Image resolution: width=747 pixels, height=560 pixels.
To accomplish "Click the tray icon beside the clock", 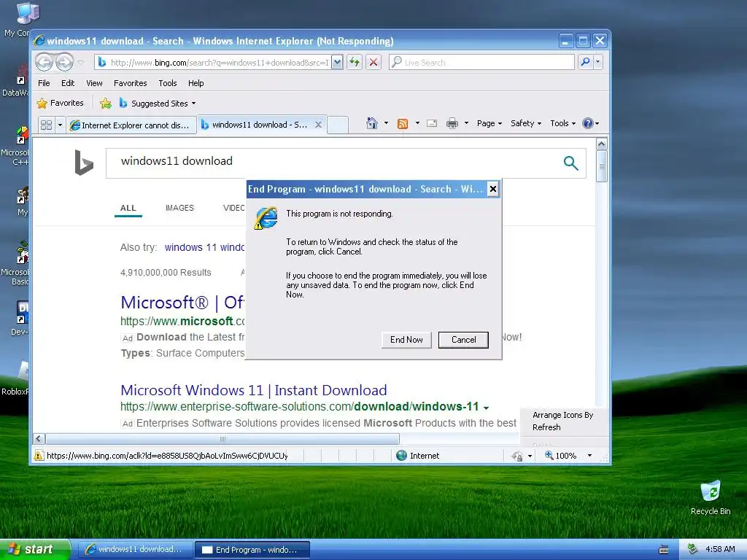I will coord(692,549).
